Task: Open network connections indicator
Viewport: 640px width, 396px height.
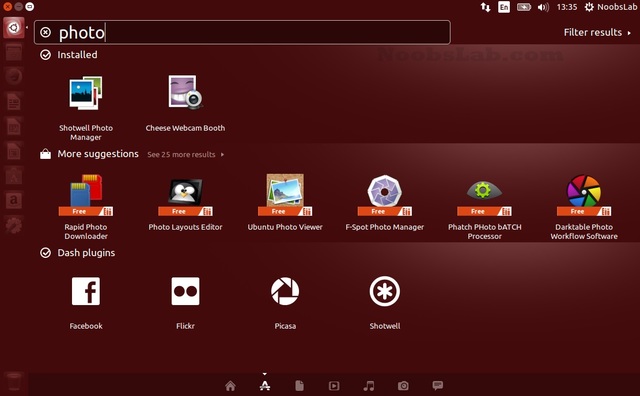Action: coord(485,7)
